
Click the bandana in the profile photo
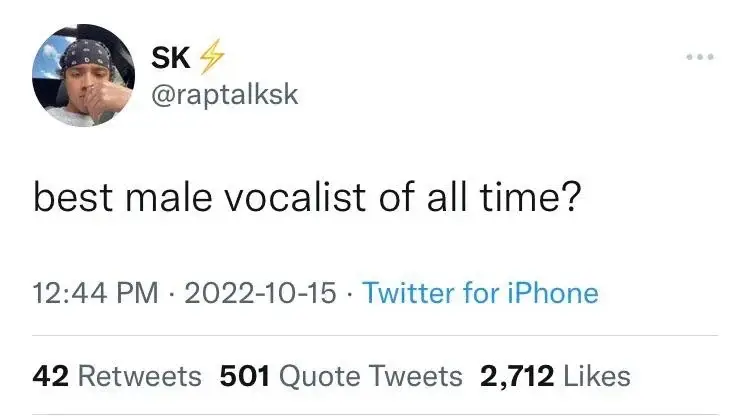87,56
